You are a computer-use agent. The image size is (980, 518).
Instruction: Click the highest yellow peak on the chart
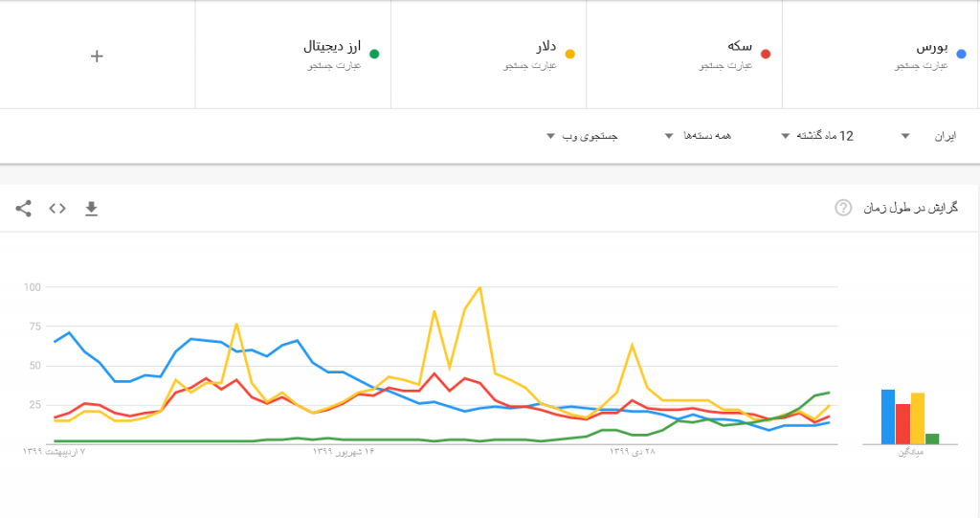[x=479, y=287]
